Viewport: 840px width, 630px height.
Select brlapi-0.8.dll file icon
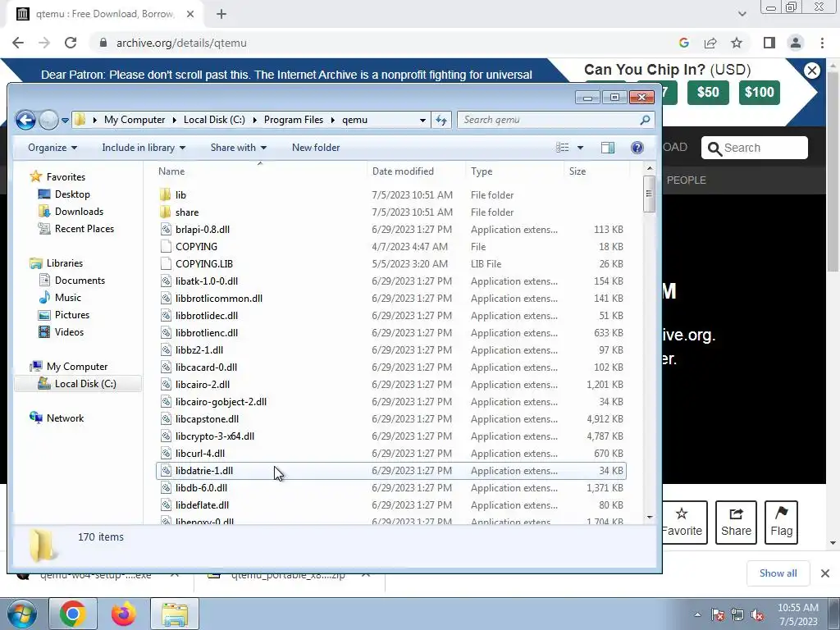pyautogui.click(x=166, y=230)
